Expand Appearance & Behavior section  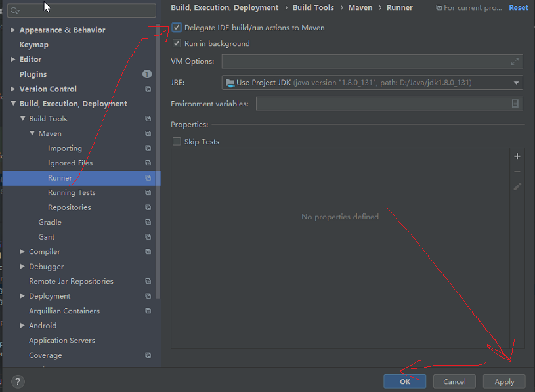tap(13, 30)
